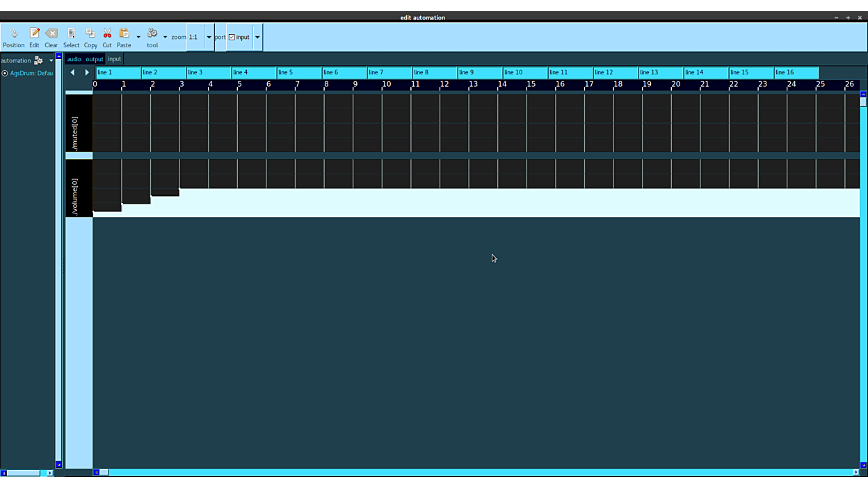Open the tool gears menu

(x=152, y=38)
